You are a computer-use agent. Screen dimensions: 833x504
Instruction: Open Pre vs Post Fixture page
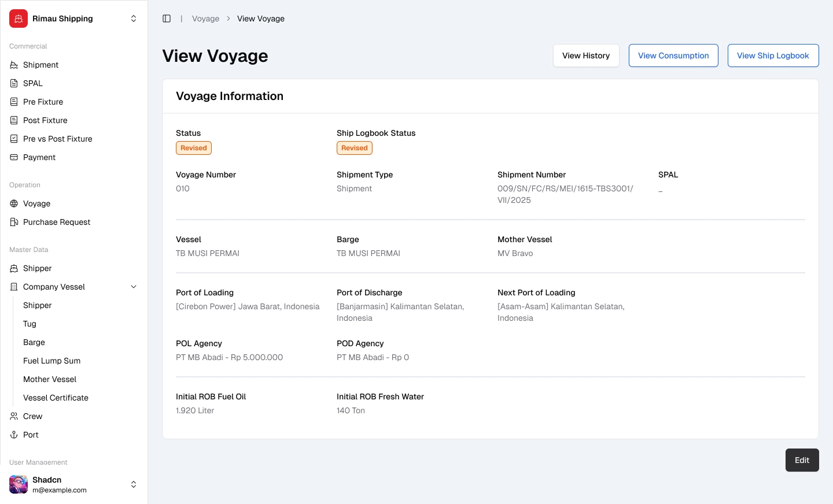pyautogui.click(x=57, y=139)
